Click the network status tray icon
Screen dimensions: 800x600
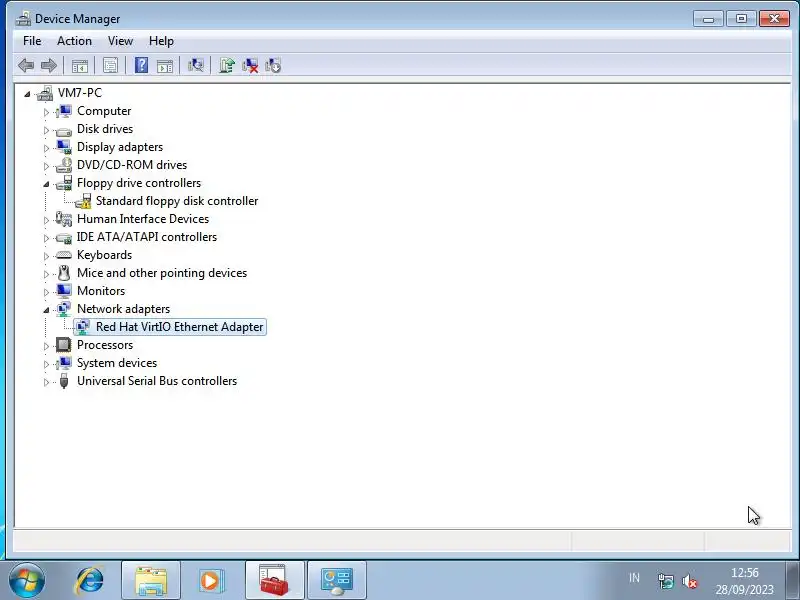coord(665,581)
